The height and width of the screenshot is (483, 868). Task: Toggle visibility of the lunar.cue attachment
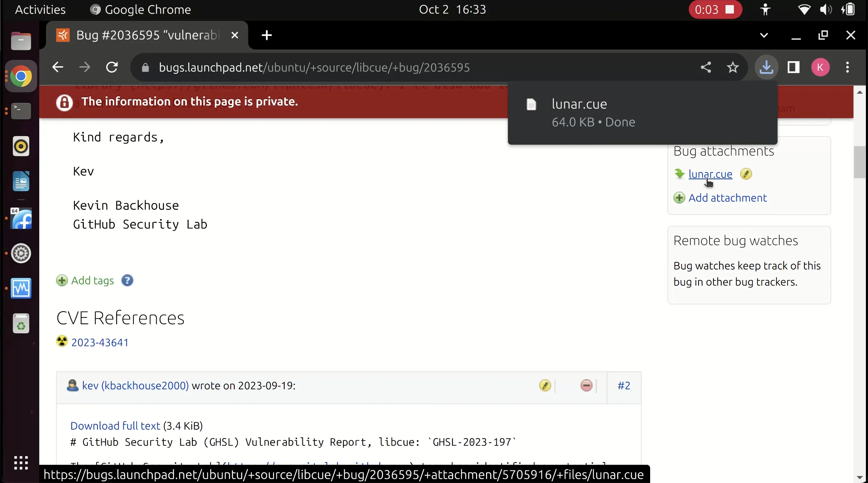pos(746,174)
